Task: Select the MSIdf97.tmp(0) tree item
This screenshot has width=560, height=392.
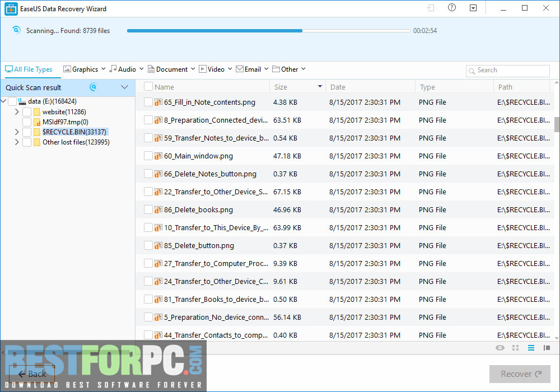Action: [66, 122]
